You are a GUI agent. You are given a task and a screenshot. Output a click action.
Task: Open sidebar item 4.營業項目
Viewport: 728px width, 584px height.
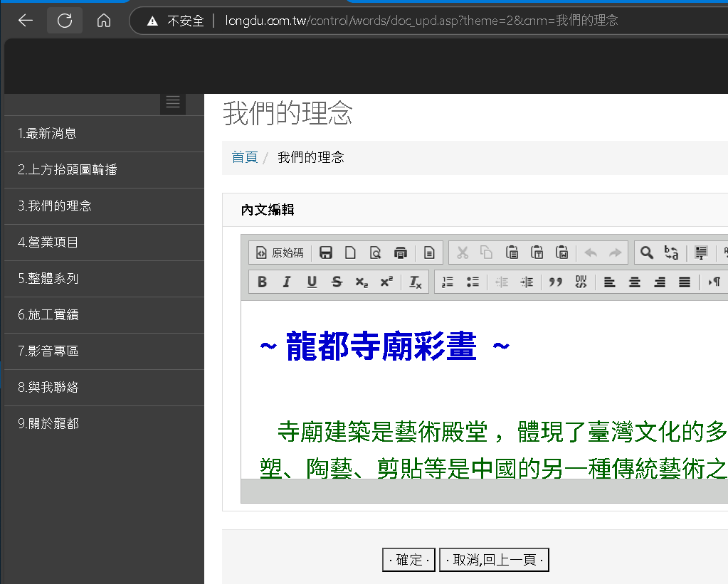click(104, 243)
